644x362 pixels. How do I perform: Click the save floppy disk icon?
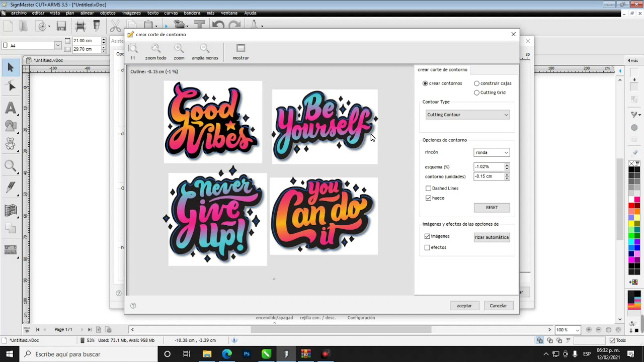pos(61,26)
